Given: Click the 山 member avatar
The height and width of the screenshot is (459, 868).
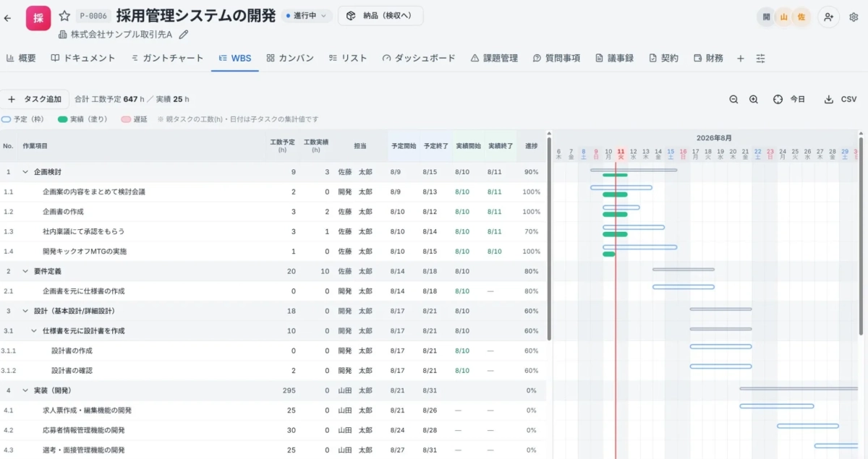Looking at the screenshot, I should pos(784,17).
